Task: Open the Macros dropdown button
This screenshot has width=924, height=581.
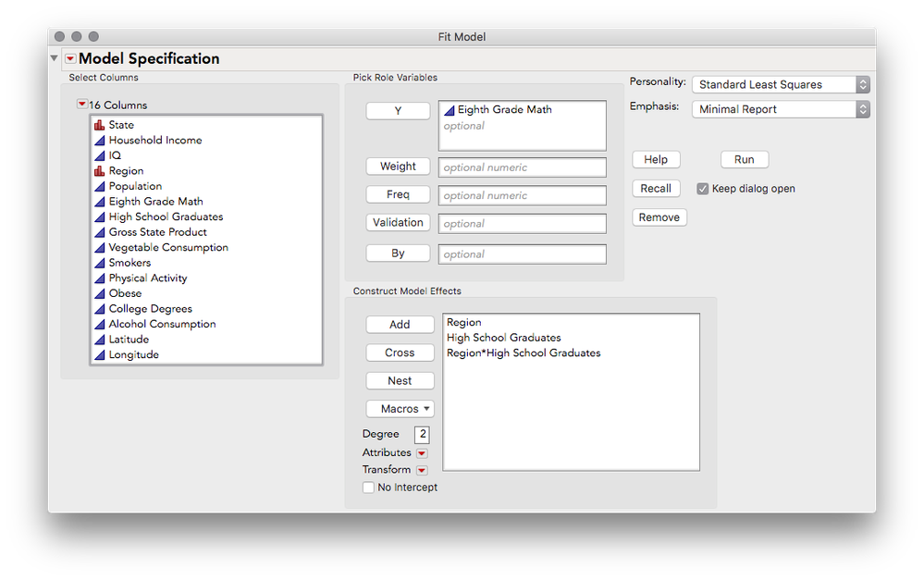Action: [x=400, y=408]
